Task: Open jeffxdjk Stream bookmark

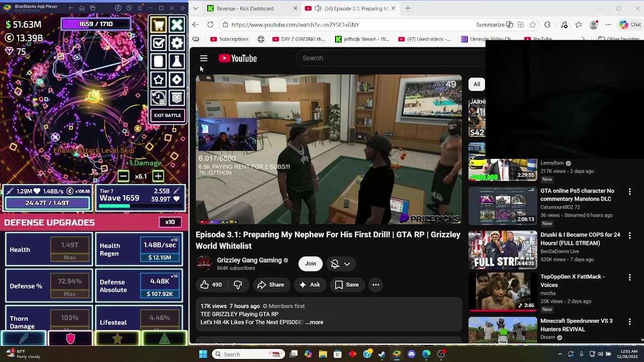Action: [362, 39]
